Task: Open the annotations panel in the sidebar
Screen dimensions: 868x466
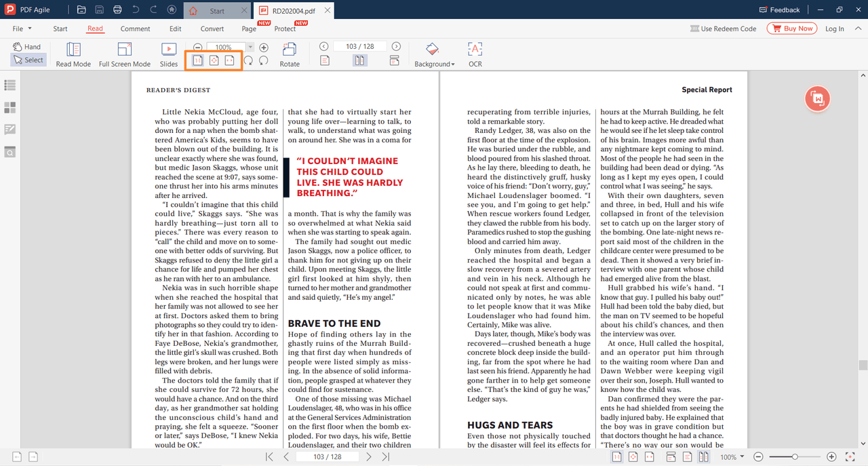Action: pos(9,129)
